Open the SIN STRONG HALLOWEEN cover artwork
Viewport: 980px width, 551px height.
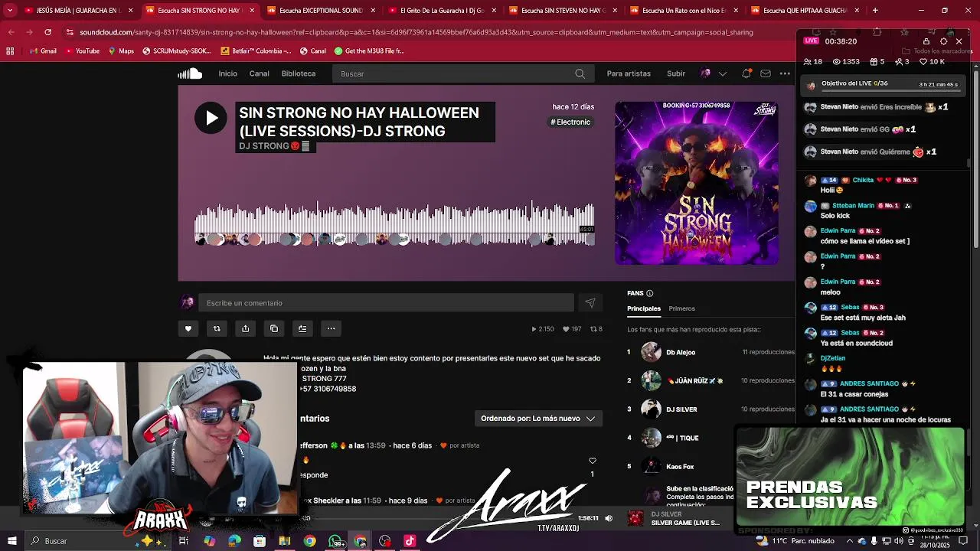tap(697, 183)
